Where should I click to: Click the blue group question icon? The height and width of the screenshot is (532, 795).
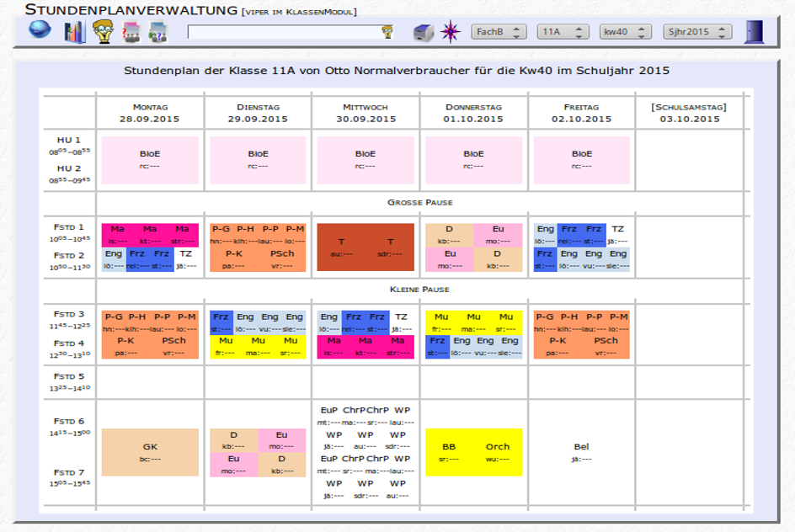click(x=157, y=32)
